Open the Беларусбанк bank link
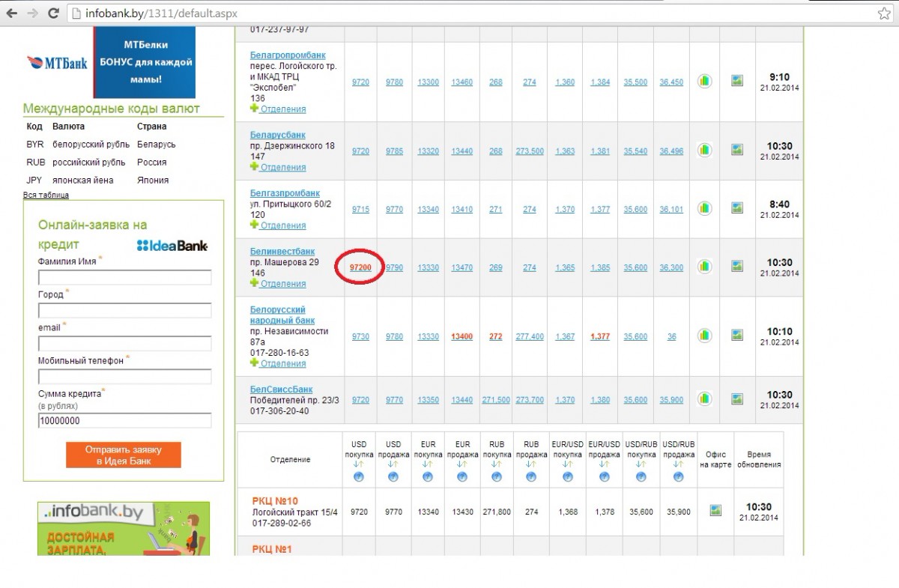Screen dimensions: 899x588 click(278, 135)
